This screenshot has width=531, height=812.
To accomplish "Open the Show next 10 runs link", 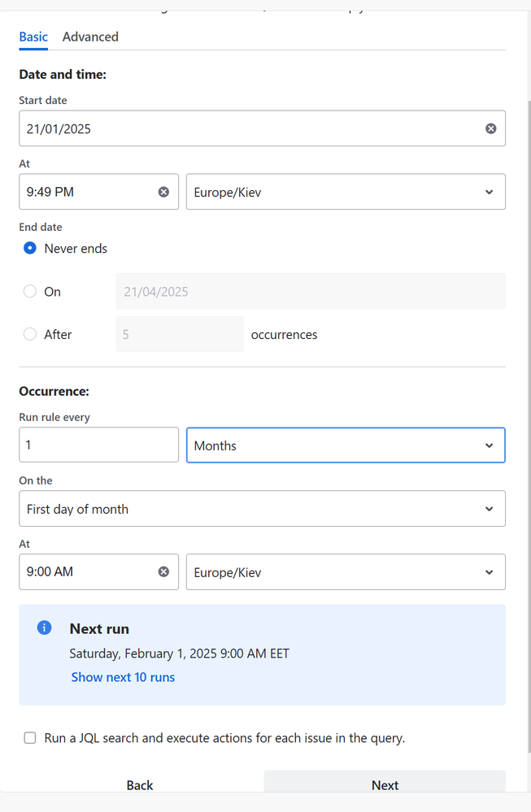I will [123, 677].
